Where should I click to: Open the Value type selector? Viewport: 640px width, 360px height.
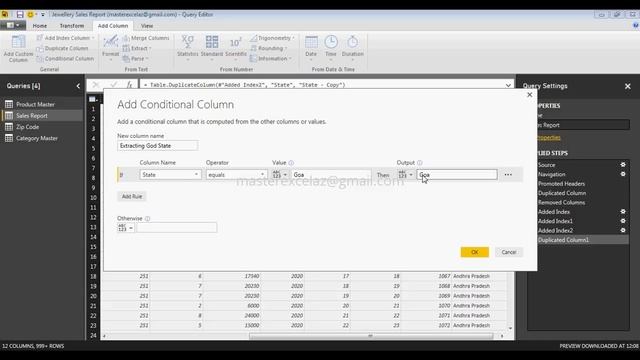pos(280,175)
